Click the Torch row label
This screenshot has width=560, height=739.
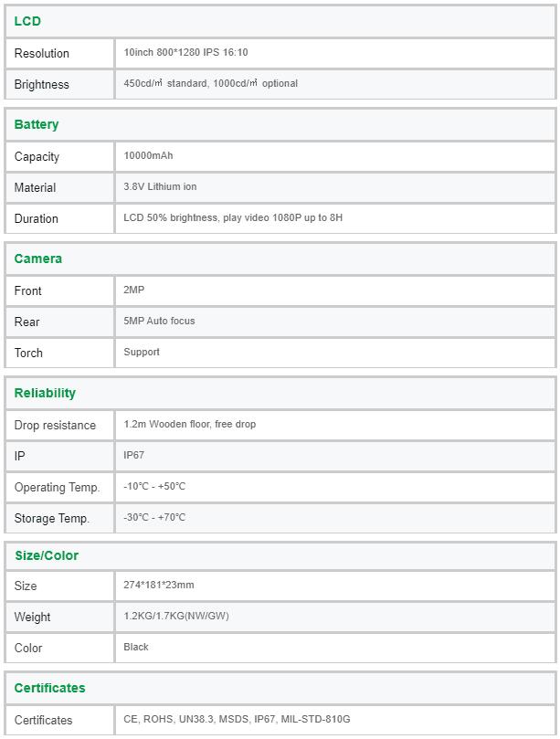(28, 353)
